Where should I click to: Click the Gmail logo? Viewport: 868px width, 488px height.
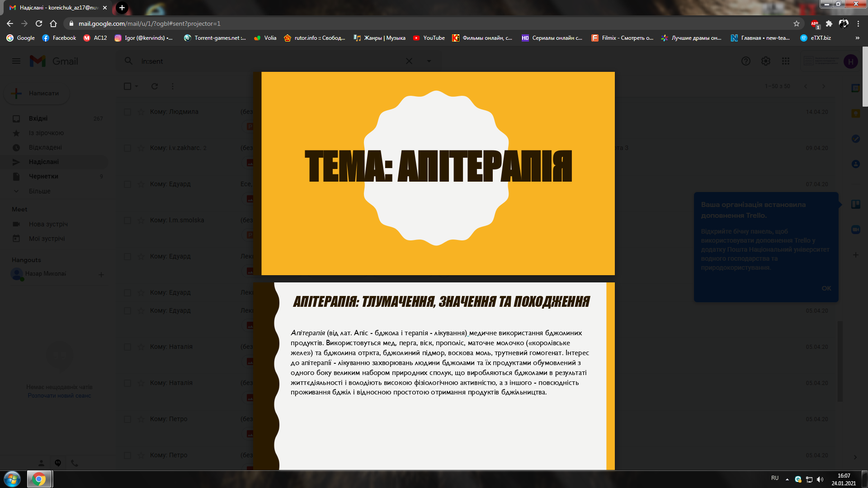pos(54,61)
